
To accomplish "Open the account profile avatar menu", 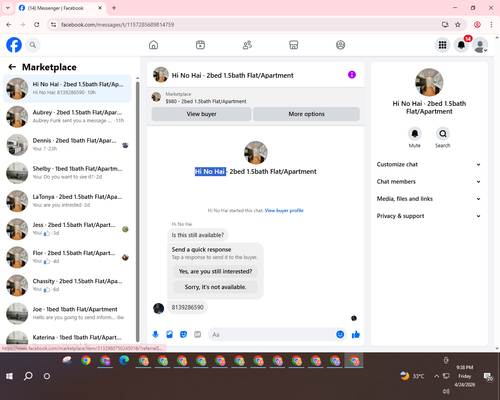I will [x=480, y=45].
